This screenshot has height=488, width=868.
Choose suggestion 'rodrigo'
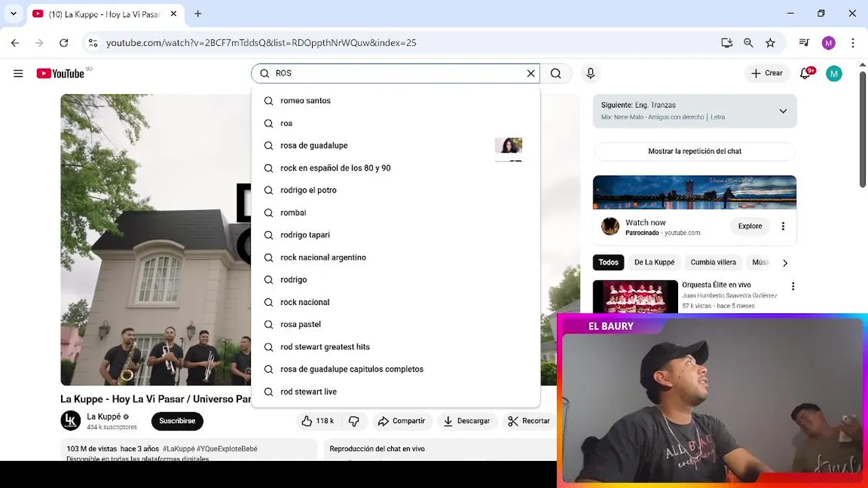click(395, 279)
